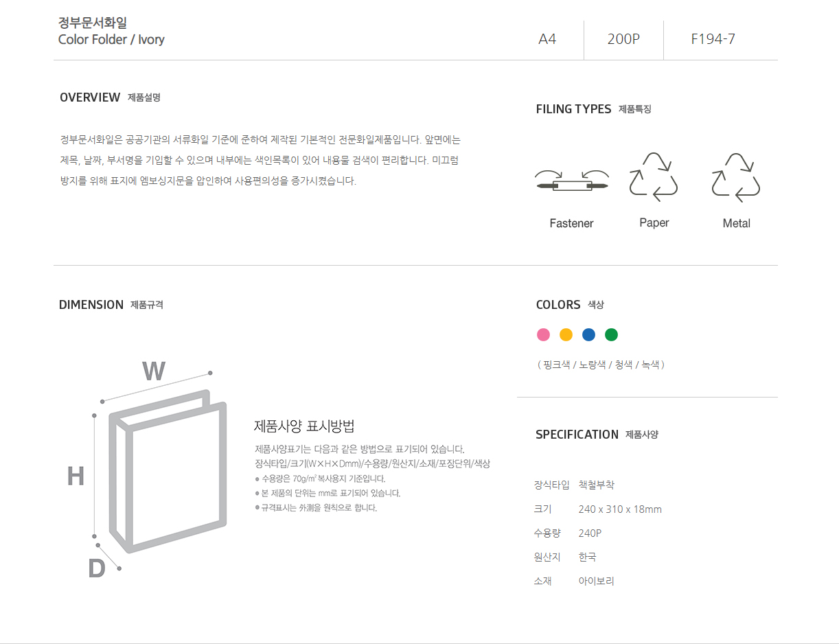Viewport: 839px width, 644px height.
Task: Click the DIMENSION section heading
Action: [x=91, y=305]
